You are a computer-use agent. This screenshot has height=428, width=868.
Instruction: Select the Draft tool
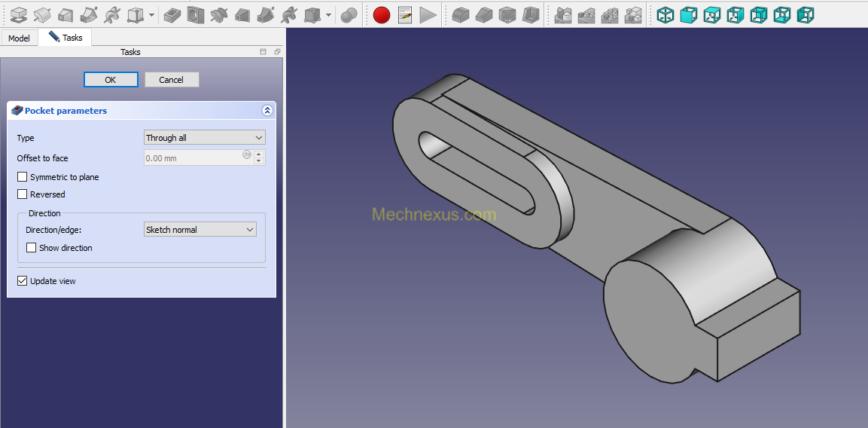[507, 15]
